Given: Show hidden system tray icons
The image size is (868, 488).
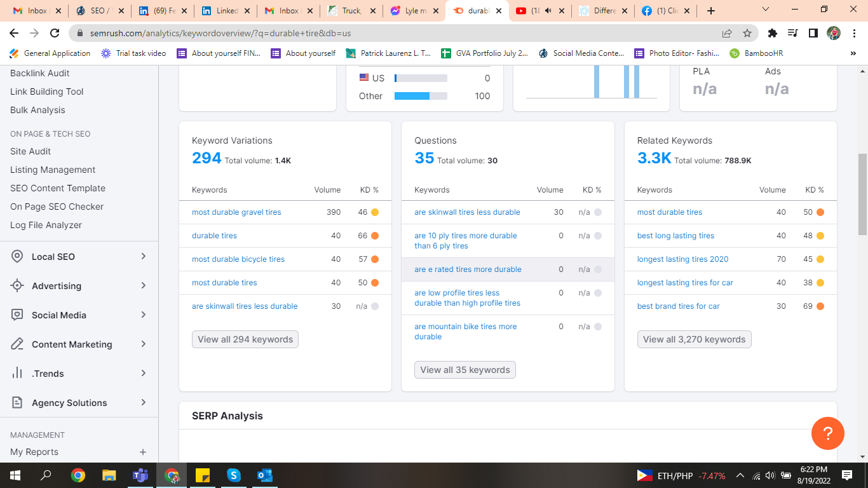Looking at the screenshot, I should click(740, 475).
